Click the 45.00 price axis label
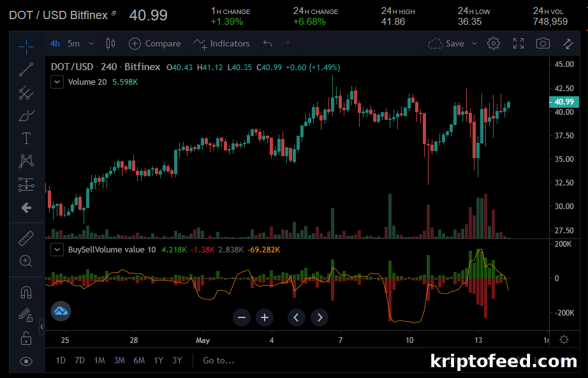588x378 pixels. click(564, 64)
